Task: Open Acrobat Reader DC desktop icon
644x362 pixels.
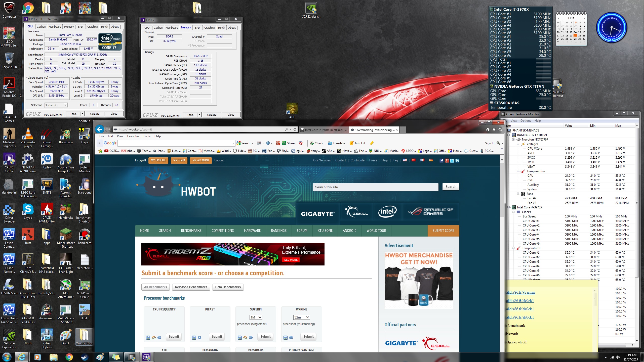Action: pos(9,87)
